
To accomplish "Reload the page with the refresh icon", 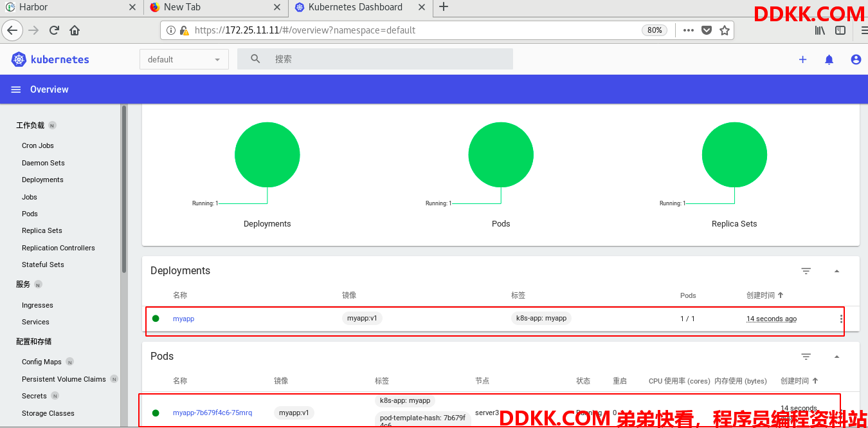I will (54, 30).
